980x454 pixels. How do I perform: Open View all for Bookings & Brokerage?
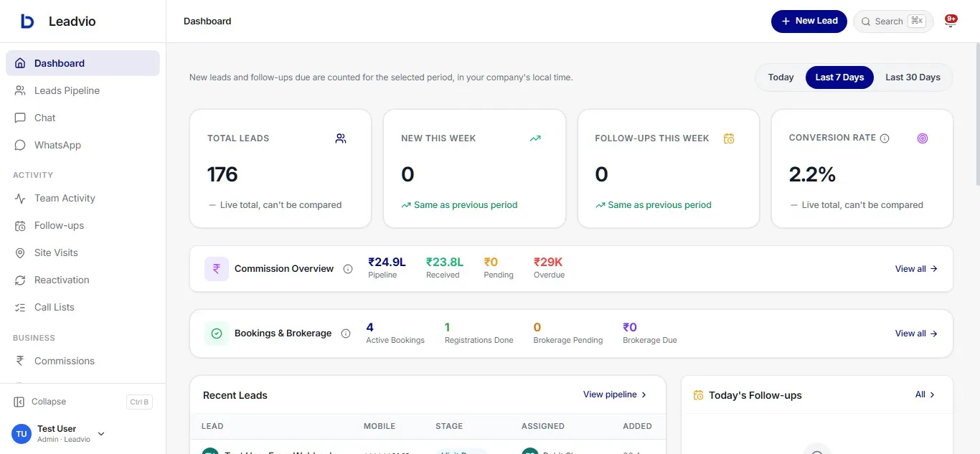916,334
